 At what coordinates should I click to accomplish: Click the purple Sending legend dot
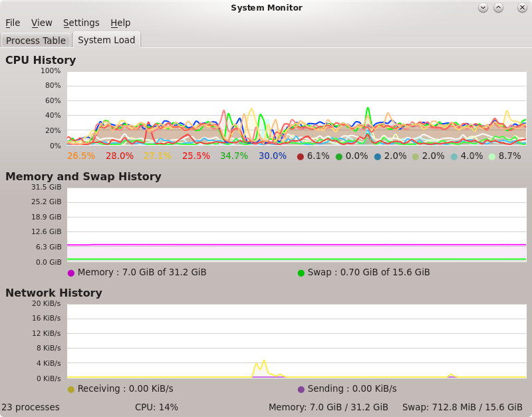click(301, 390)
